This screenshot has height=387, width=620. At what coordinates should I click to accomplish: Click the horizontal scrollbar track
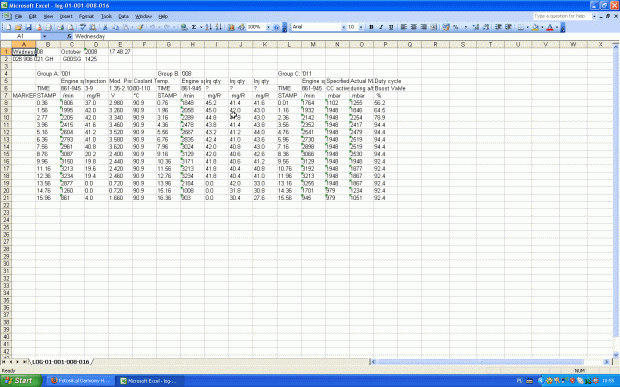click(x=489, y=362)
